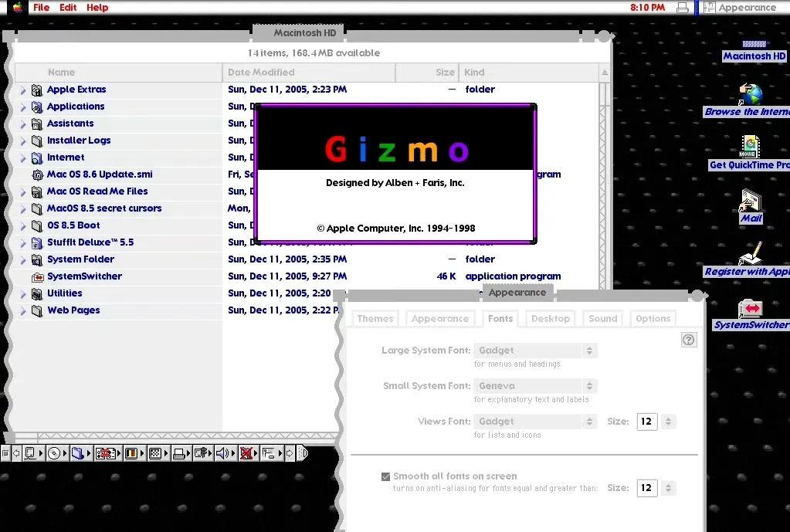Screen dimensions: 790x532
Task: Sort list by the Name column header
Action: pos(118,73)
